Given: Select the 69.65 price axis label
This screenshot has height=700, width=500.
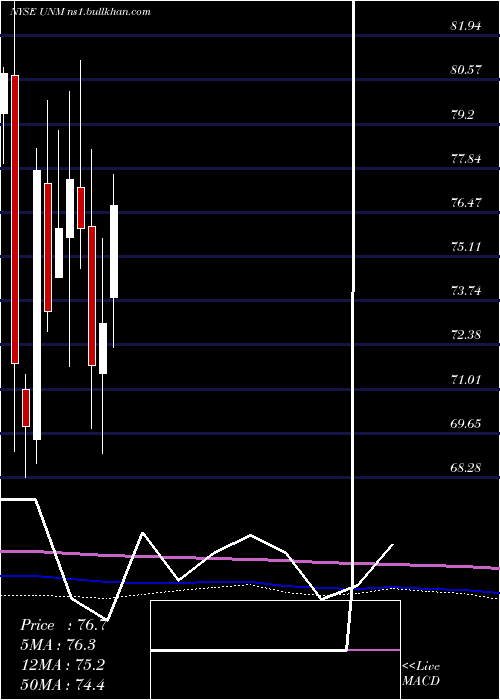Looking at the screenshot, I should click(x=466, y=423).
